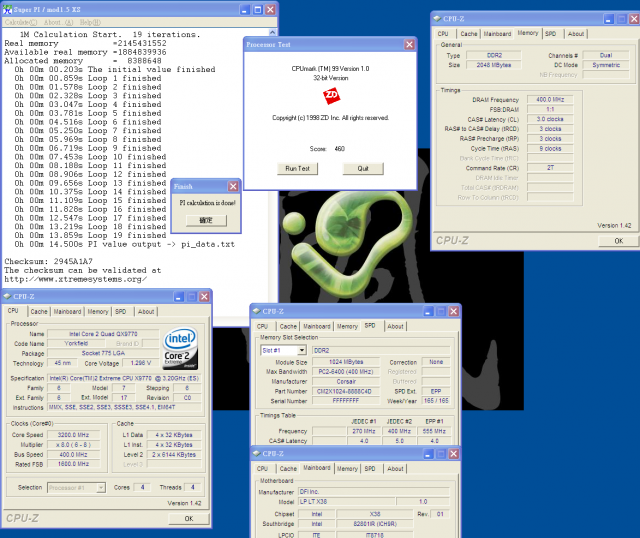Switch to CPU tab in Memory window
This screenshot has width=640, height=538.
(443, 34)
